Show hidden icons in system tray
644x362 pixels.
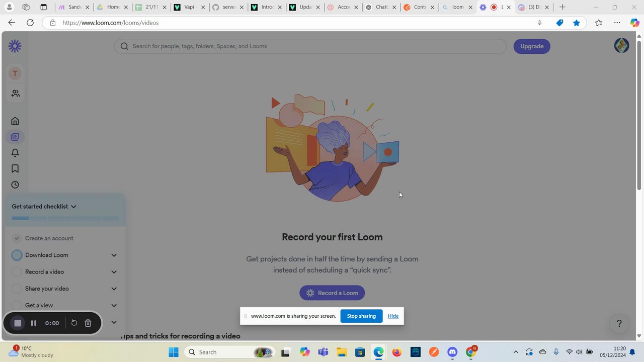pos(515,352)
